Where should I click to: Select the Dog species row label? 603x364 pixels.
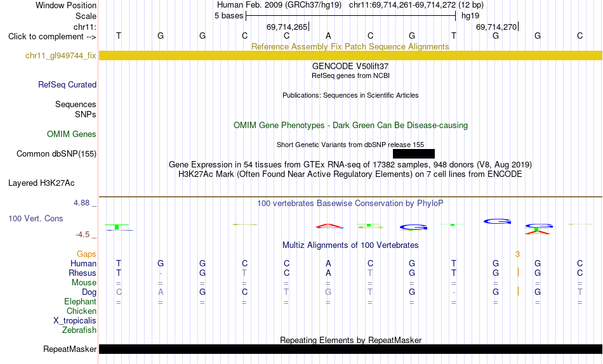click(89, 292)
